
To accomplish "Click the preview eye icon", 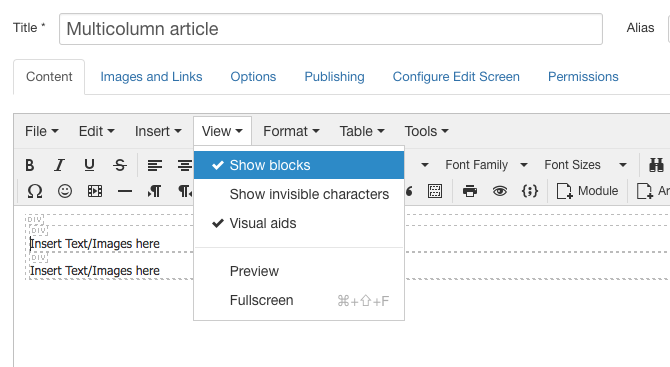I will click(x=500, y=191).
